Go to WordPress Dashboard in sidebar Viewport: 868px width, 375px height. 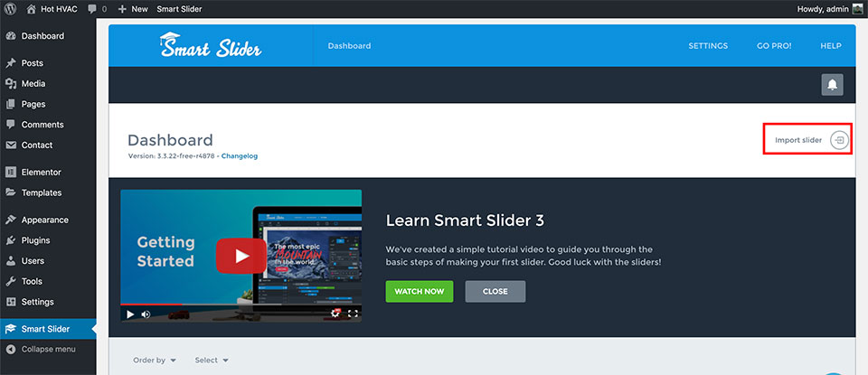42,36
